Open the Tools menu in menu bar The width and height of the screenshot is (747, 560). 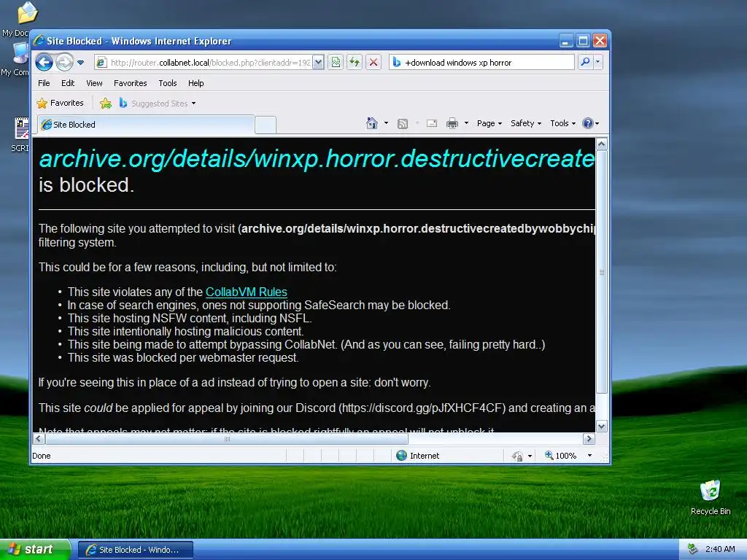168,83
